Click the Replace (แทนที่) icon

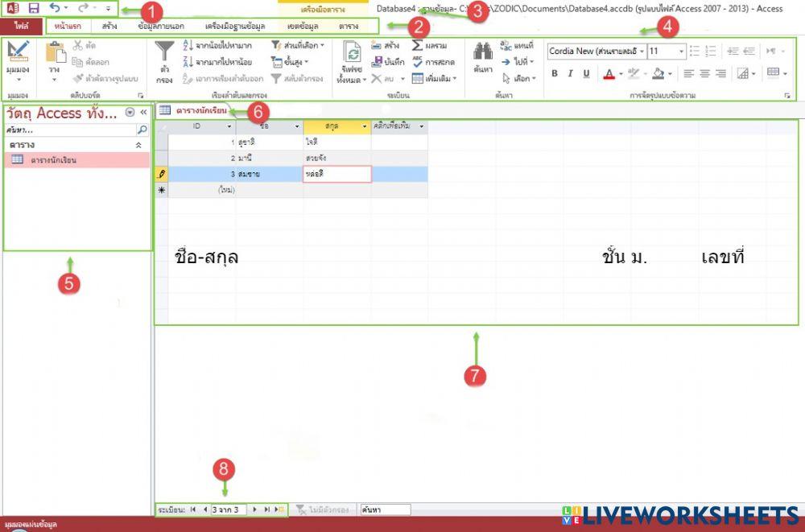click(x=506, y=47)
